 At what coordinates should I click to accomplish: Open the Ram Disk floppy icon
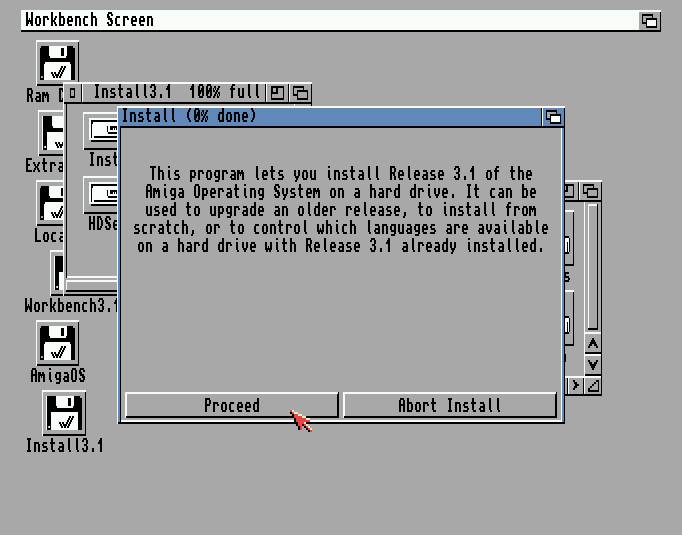pos(57,64)
